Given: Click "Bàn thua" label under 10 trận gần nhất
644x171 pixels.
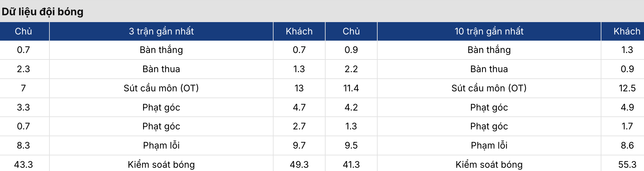Looking at the screenshot, I should click(x=489, y=69).
